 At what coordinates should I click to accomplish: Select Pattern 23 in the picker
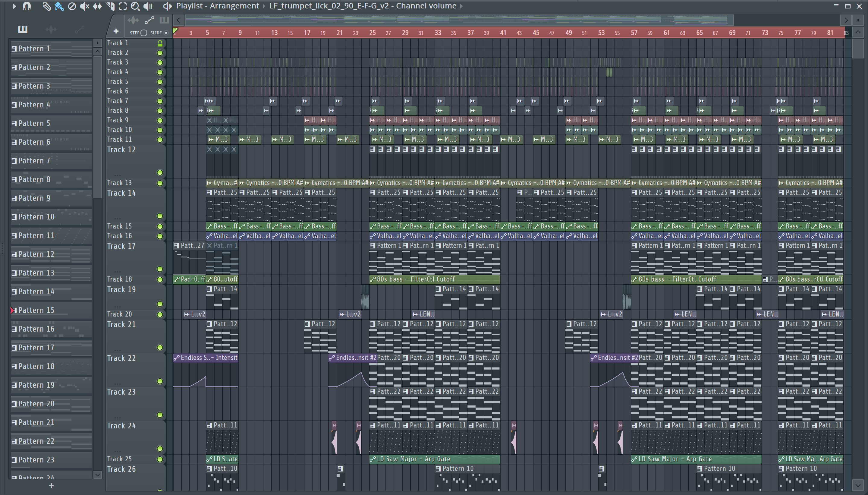coord(51,460)
